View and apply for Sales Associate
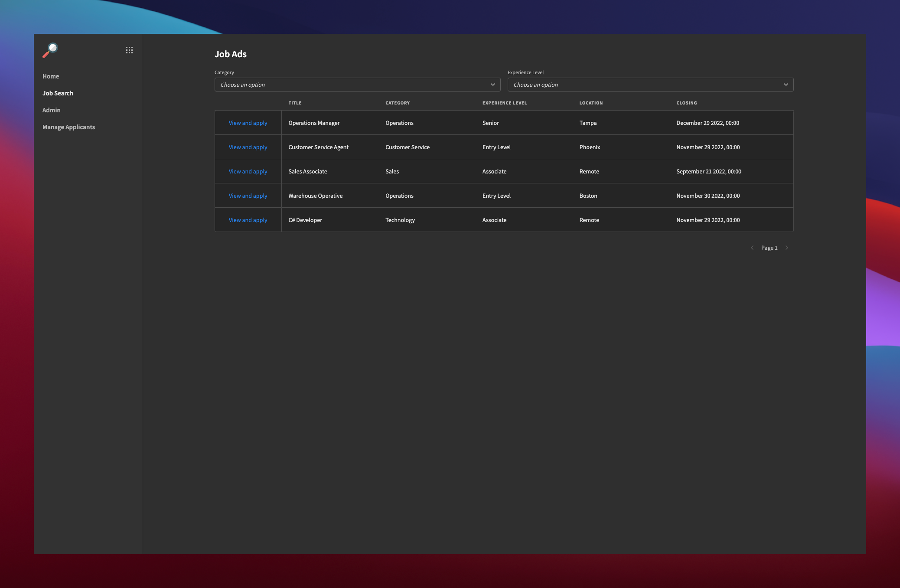900x588 pixels. point(248,171)
